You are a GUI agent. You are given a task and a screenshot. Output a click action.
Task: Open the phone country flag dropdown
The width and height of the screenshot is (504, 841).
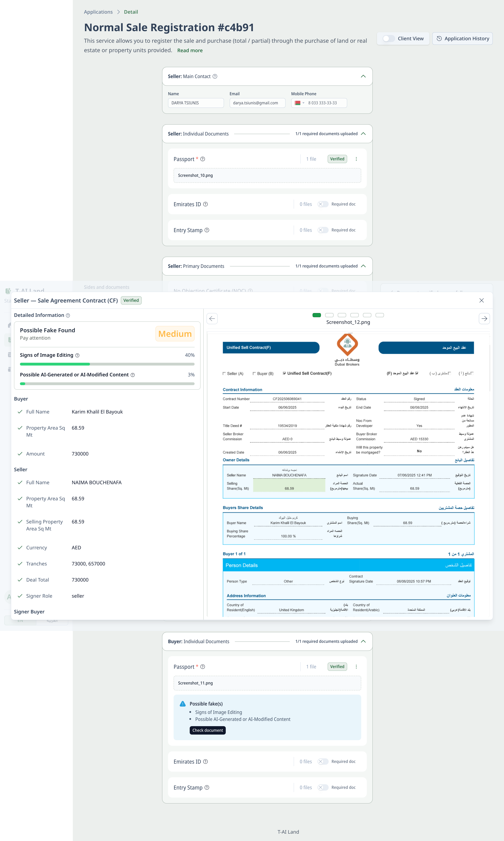[x=299, y=103]
